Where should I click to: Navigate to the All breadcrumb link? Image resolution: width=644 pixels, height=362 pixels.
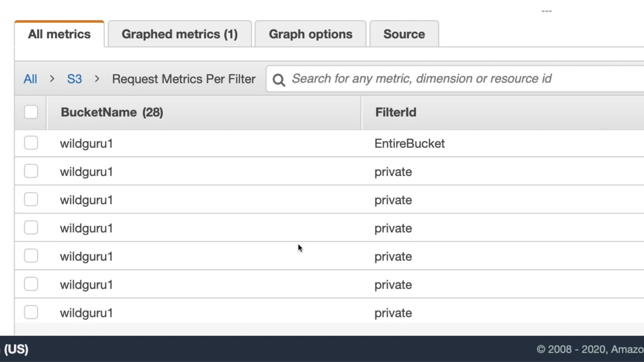click(x=30, y=79)
